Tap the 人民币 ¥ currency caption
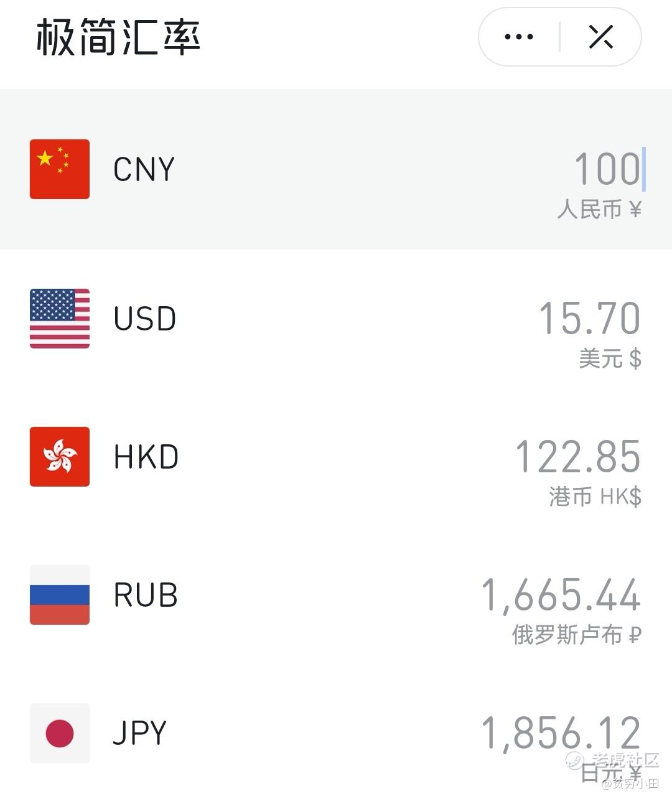Screen dimensions: 672x799 point(599,210)
